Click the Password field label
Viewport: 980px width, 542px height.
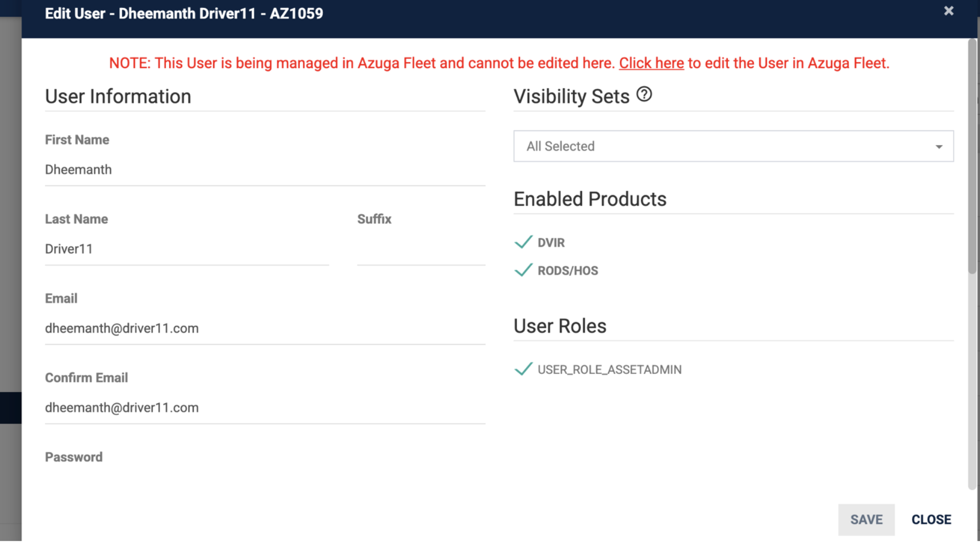coord(74,457)
